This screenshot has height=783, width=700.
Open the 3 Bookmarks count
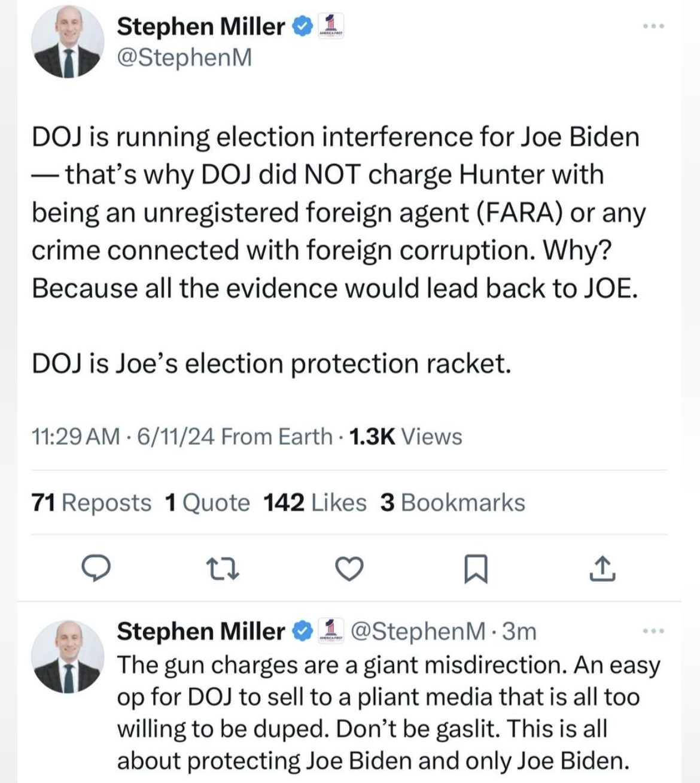pyautogui.click(x=452, y=503)
